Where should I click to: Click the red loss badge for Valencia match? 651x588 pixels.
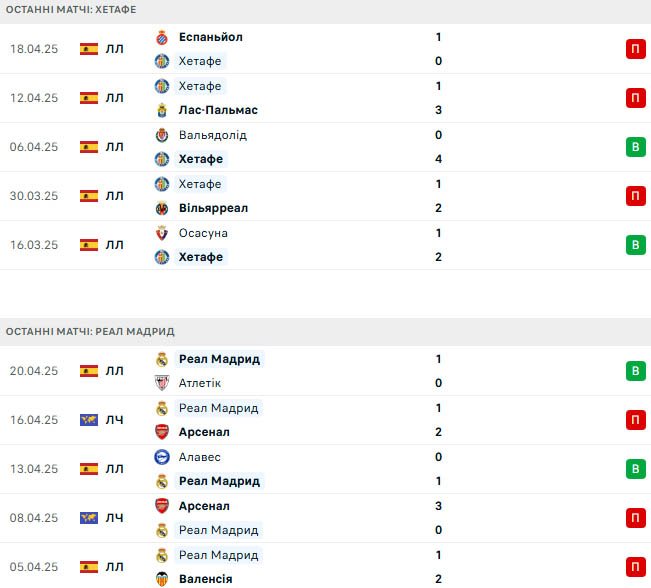coord(636,567)
